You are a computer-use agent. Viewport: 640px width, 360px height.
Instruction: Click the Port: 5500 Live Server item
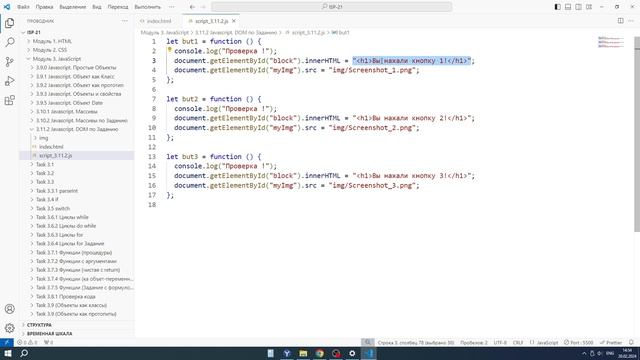578,342
